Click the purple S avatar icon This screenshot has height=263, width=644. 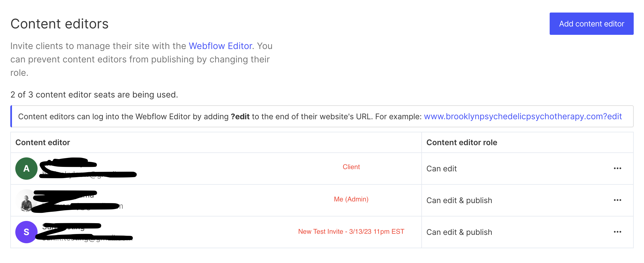click(26, 232)
